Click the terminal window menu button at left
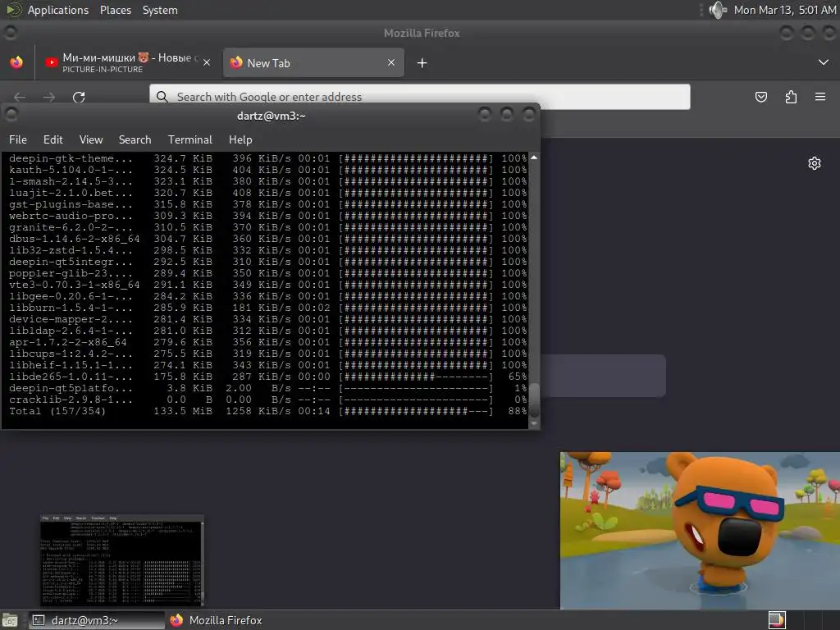 coord(11,114)
